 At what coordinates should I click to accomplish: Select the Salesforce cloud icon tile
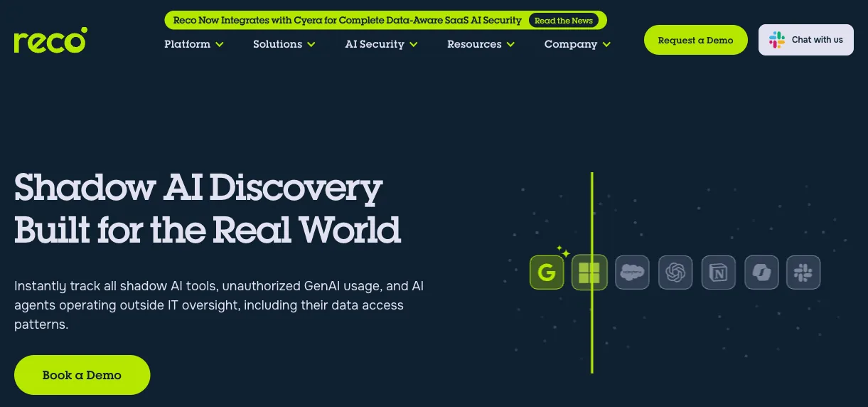coord(632,273)
